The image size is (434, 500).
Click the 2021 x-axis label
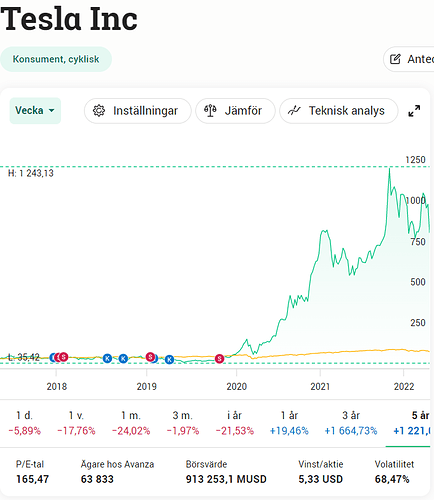[x=320, y=387]
